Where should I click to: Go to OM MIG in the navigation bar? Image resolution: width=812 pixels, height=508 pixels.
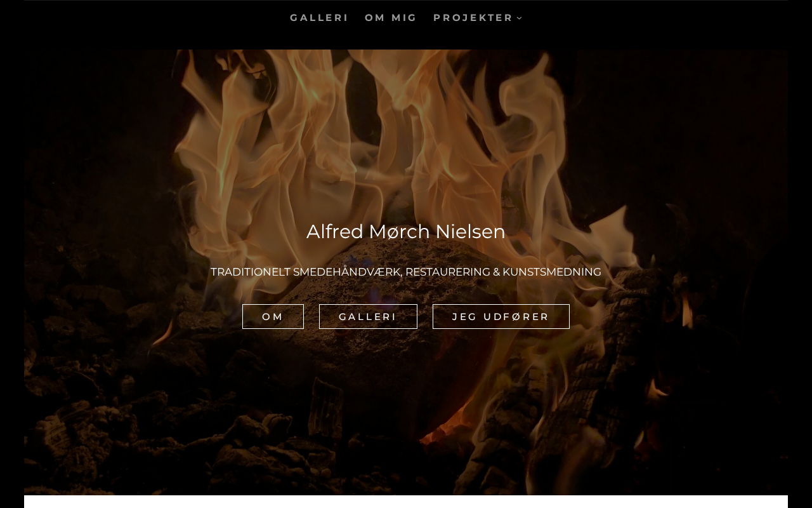391,18
